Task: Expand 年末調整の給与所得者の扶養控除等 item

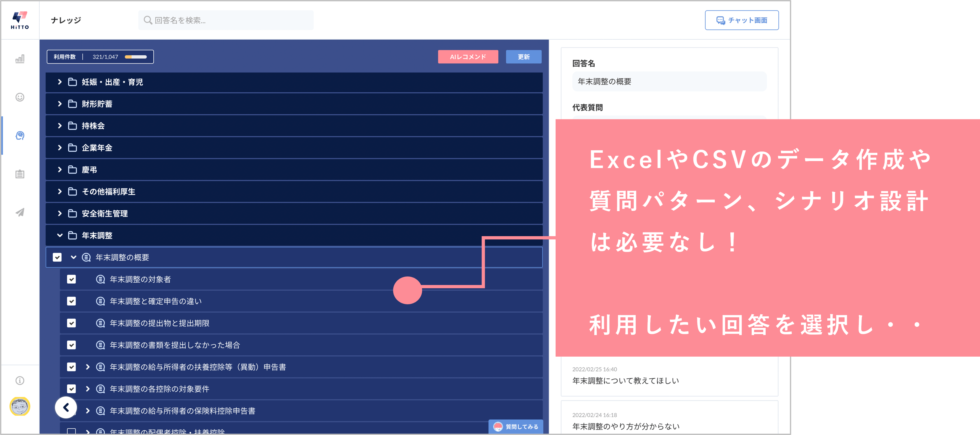Action: click(88, 367)
